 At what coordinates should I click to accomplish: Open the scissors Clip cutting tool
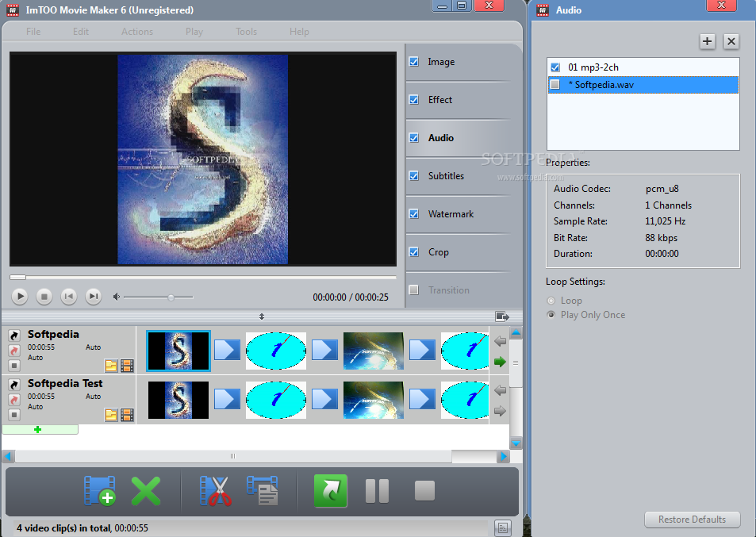click(216, 491)
